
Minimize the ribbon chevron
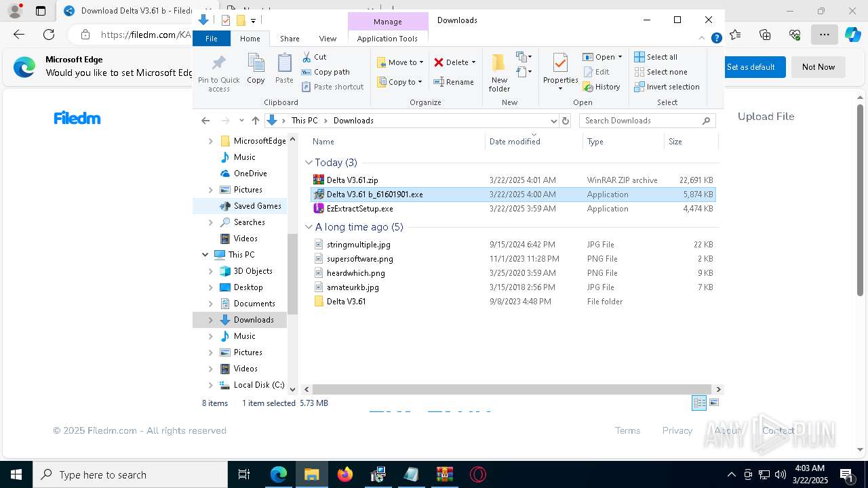click(702, 39)
